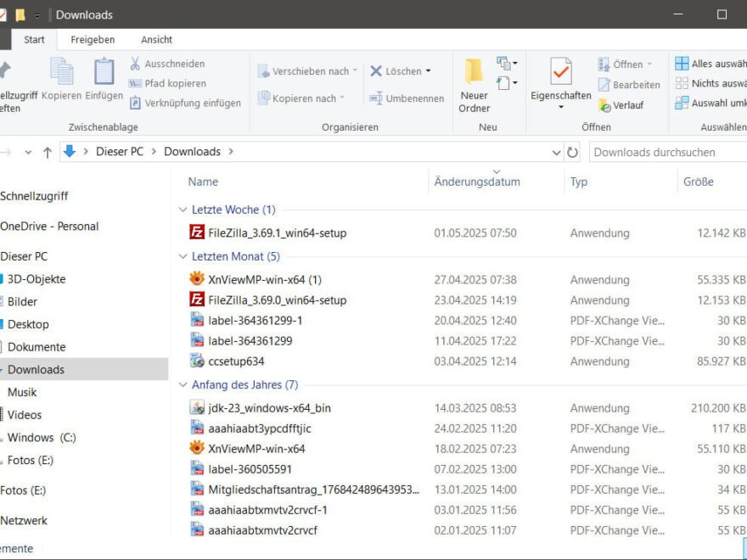Click the Kopieren clipboard icon
The height and width of the screenshot is (560, 747).
[61, 71]
